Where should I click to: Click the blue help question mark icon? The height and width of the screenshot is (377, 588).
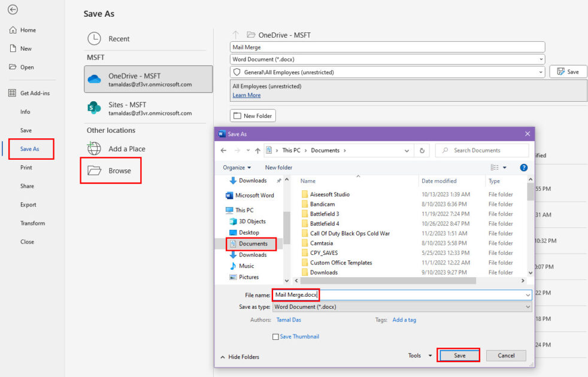524,168
